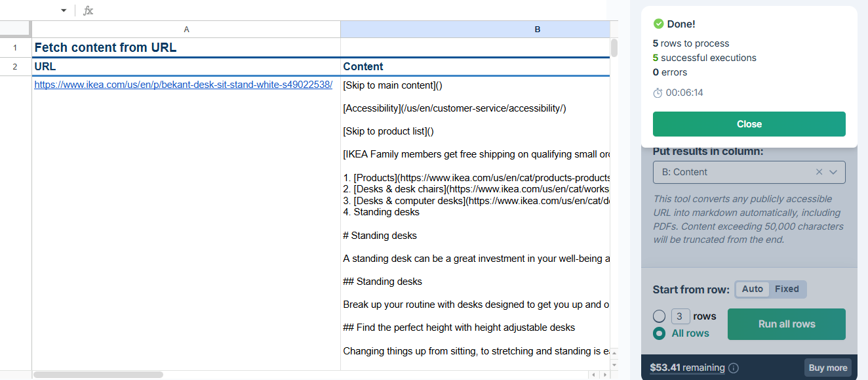Click the sheet scroll left arrow
Image resolution: width=868 pixels, height=380 pixels.
(593, 375)
